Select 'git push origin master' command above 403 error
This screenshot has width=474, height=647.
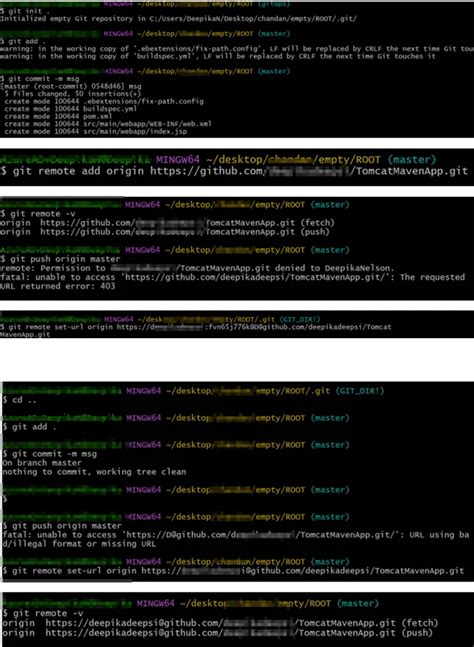point(60,259)
